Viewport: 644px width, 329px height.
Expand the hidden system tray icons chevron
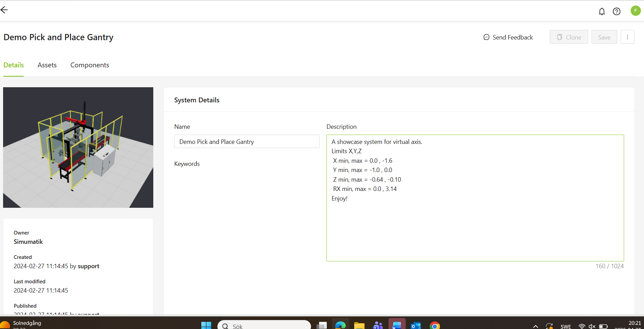(535, 326)
